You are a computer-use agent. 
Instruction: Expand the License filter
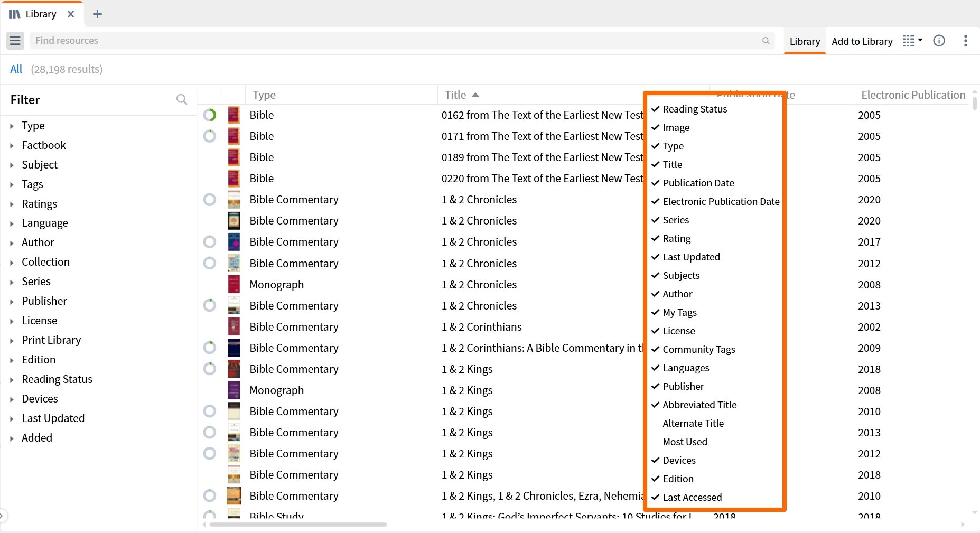12,321
